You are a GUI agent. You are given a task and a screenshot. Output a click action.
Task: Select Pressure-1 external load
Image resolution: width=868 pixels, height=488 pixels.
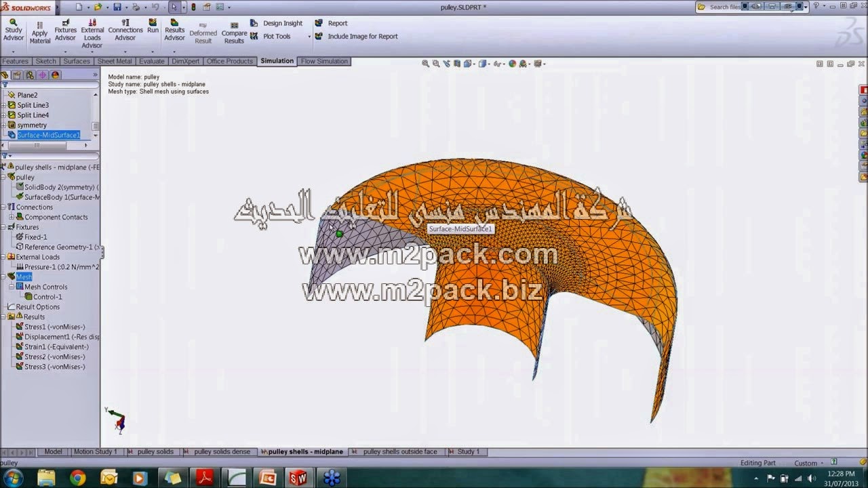(x=57, y=267)
